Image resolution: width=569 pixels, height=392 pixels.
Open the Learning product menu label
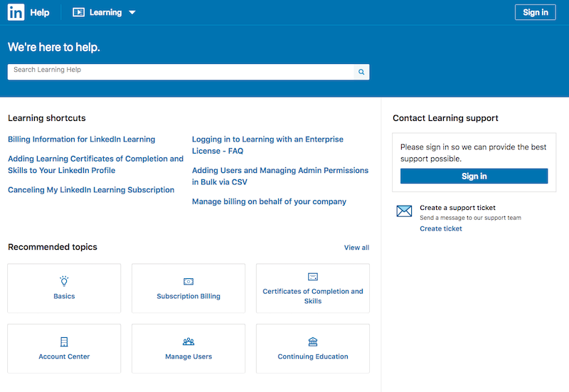coord(105,12)
